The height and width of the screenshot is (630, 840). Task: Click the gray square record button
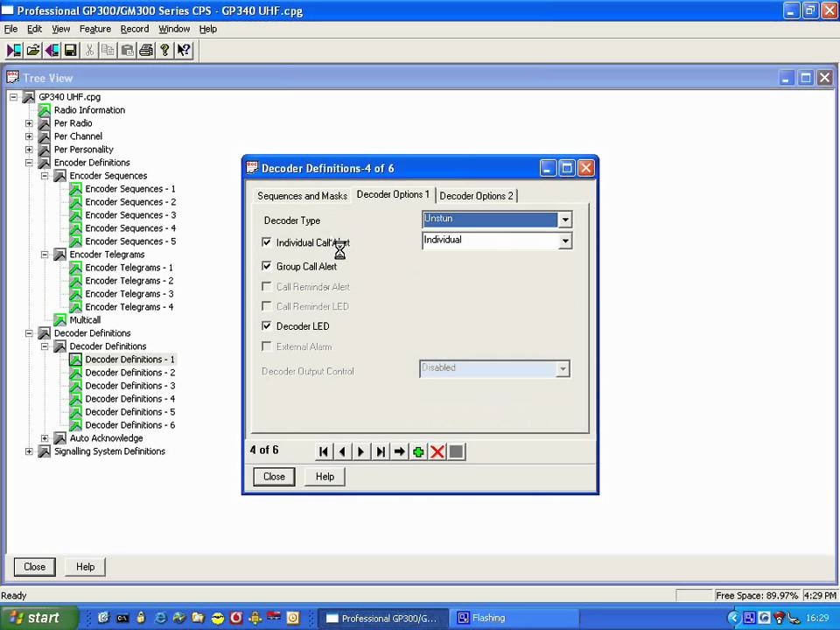(457, 451)
